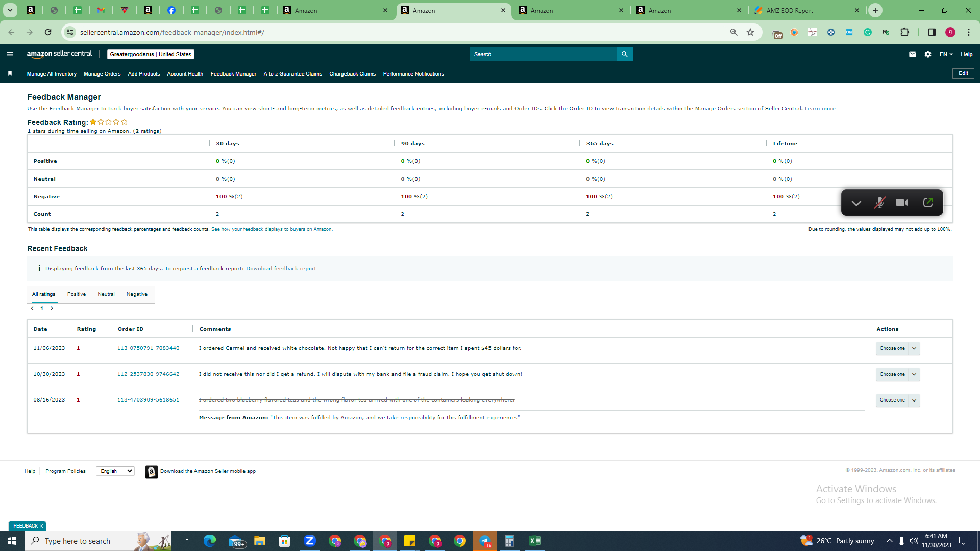Click the Amazon Seller app icon in footer
980x551 pixels.
151,472
